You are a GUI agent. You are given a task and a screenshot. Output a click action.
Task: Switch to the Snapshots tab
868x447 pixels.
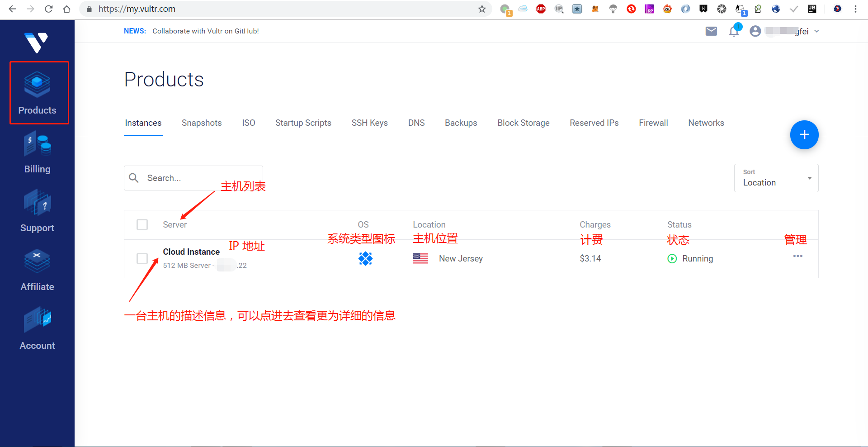[202, 123]
